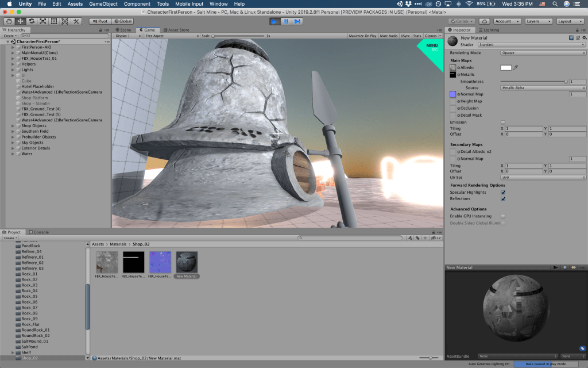This screenshot has height=368, width=588.
Task: Select the New Material asset thumbnail
Action: click(187, 262)
